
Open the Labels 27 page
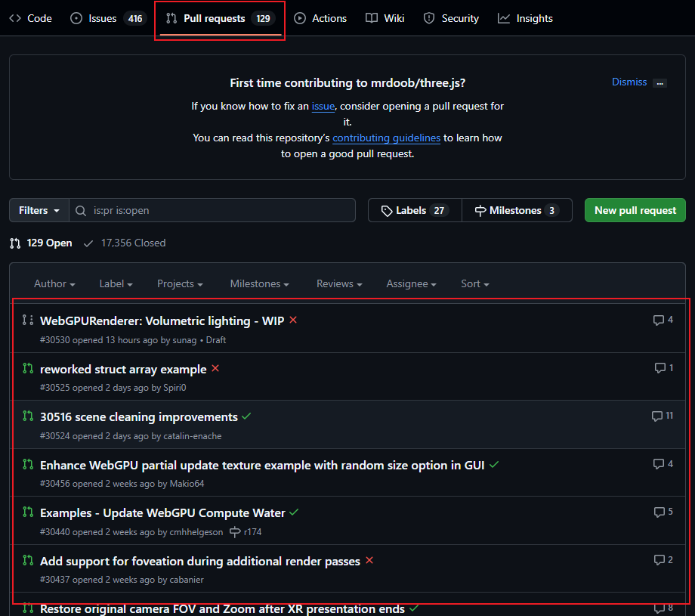point(415,210)
